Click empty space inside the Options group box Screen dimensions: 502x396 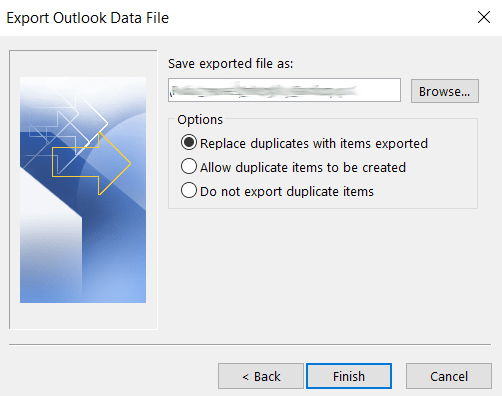click(x=443, y=180)
